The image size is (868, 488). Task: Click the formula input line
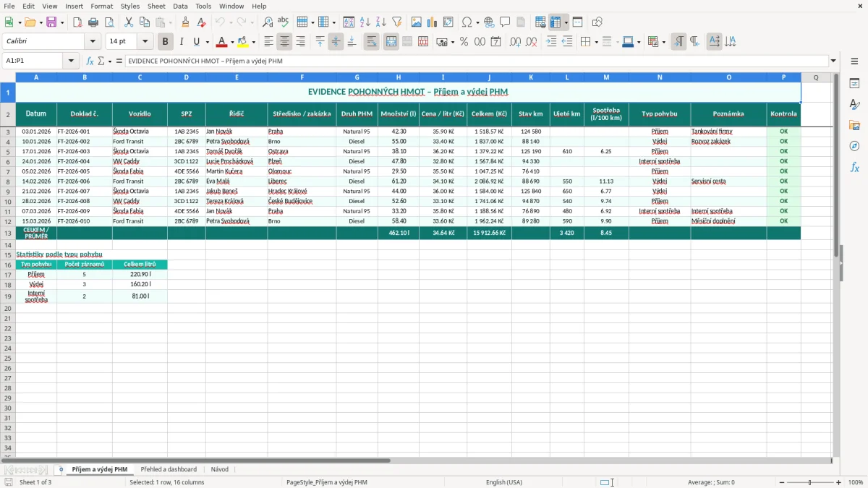pyautogui.click(x=476, y=61)
